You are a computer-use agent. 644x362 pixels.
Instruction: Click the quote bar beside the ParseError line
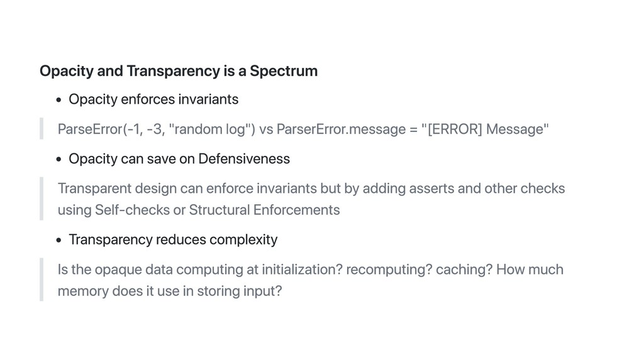click(x=42, y=128)
